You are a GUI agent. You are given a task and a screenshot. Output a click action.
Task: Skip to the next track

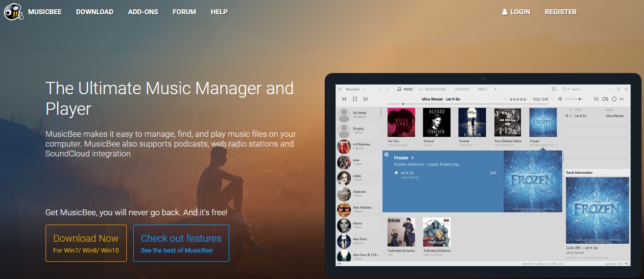pos(365,99)
